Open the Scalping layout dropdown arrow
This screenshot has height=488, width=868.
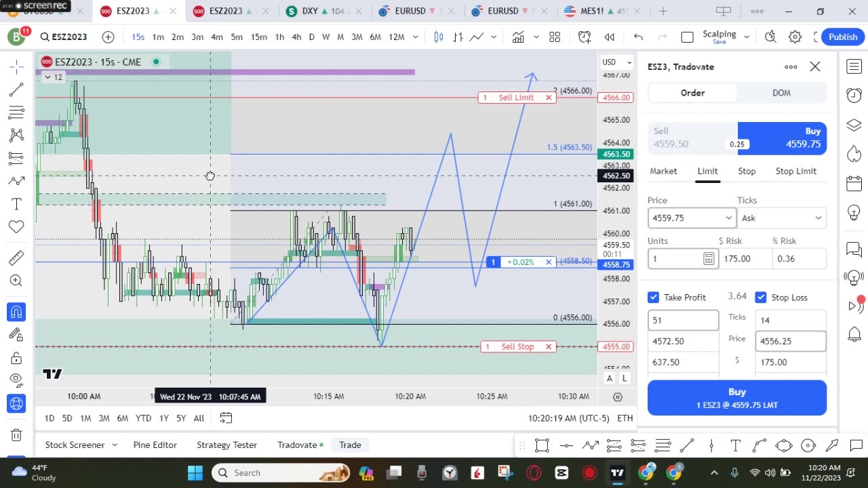pos(745,37)
